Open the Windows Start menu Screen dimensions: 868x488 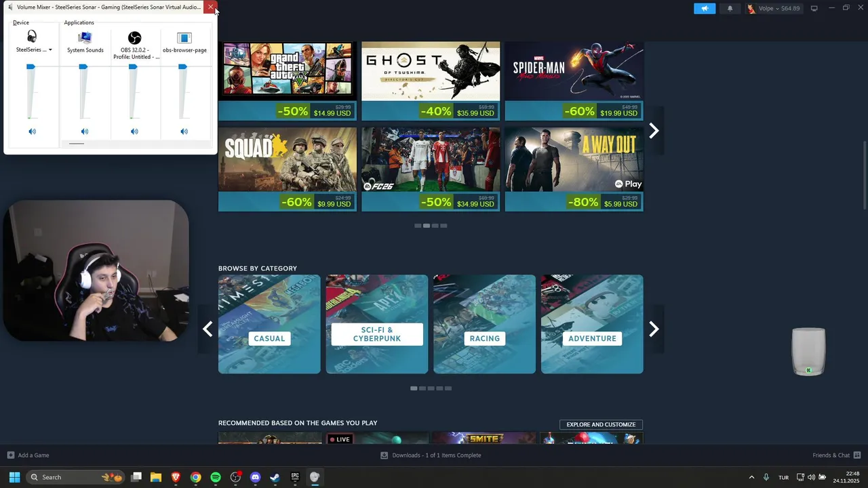(x=14, y=477)
